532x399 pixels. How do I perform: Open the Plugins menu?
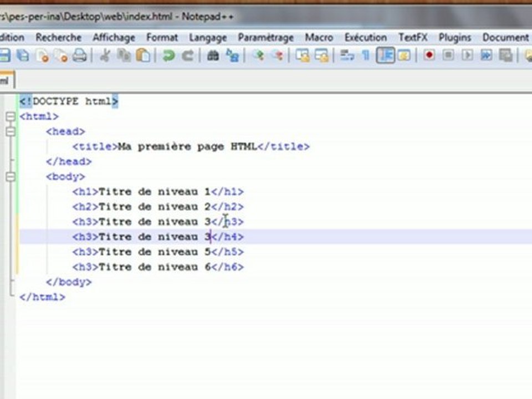pyautogui.click(x=454, y=38)
